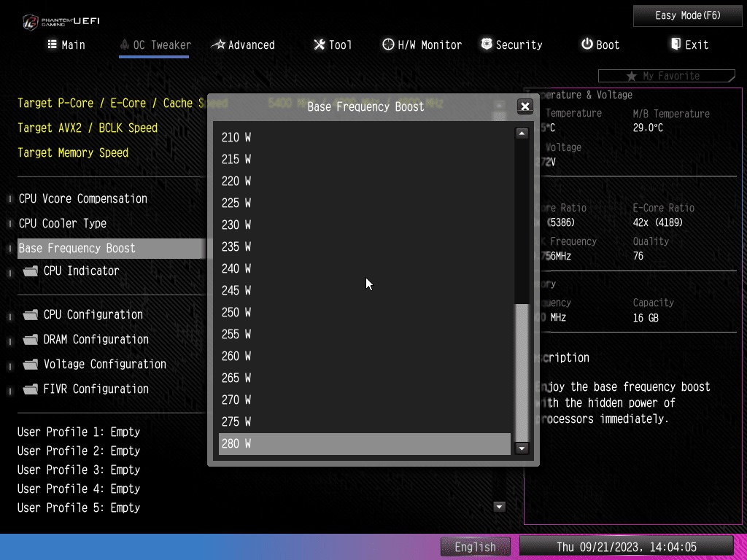Click the Main tab list icon

pos(52,44)
